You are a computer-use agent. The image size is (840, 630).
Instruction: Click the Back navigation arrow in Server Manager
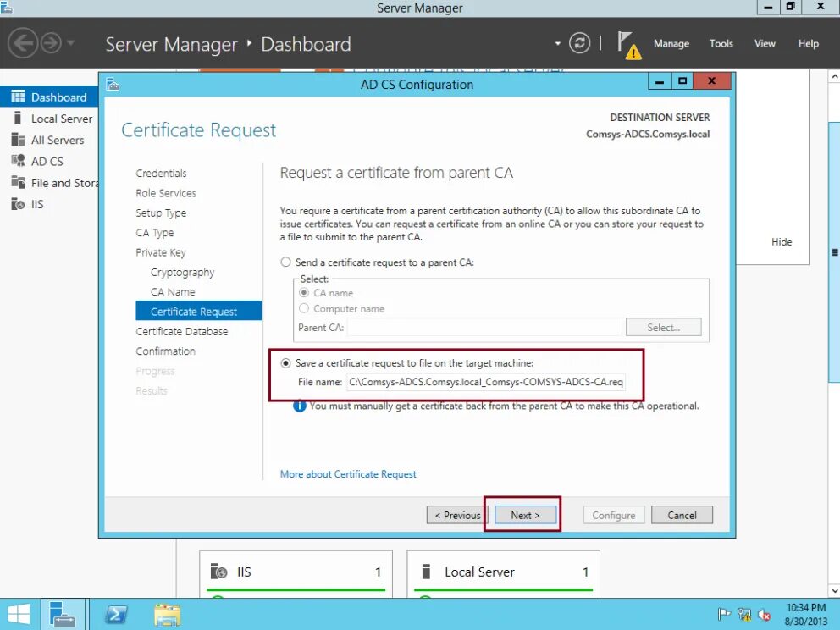point(23,43)
